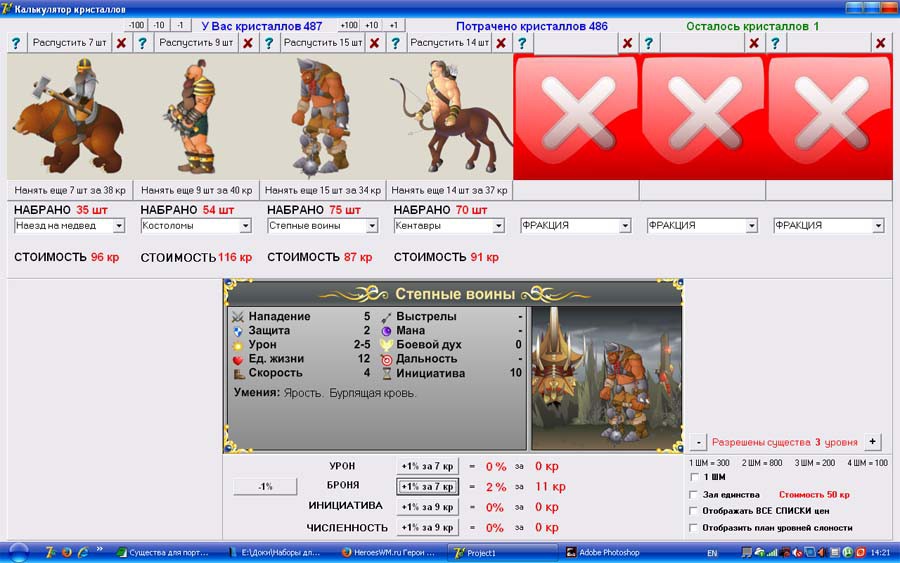Screen dimensions: 900x563
Task: Open the fifth ФРАКЦИЯ dropdown
Action: click(x=625, y=226)
